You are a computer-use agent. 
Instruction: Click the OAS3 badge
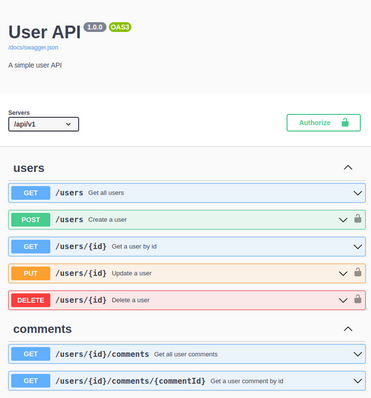(x=120, y=27)
